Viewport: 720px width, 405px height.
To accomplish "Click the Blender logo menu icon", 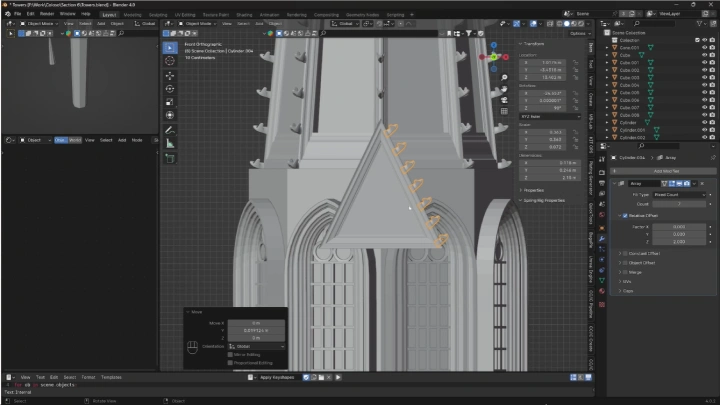I will [8, 14].
